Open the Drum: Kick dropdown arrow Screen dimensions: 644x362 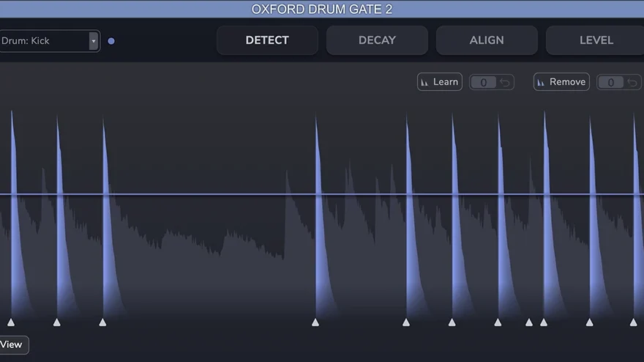point(94,41)
